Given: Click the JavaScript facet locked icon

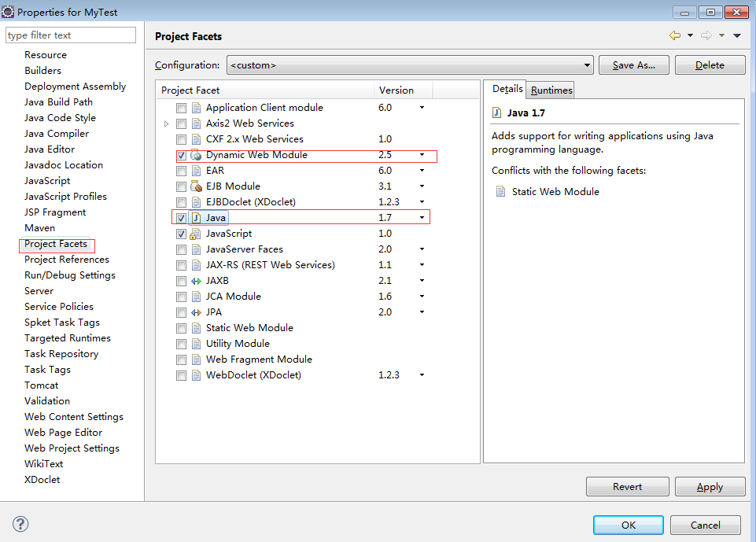Looking at the screenshot, I should (x=196, y=234).
